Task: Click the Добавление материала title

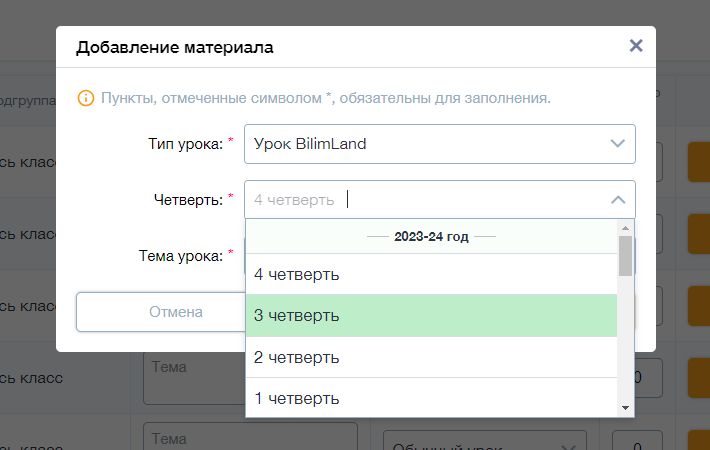Action: pyautogui.click(x=175, y=47)
